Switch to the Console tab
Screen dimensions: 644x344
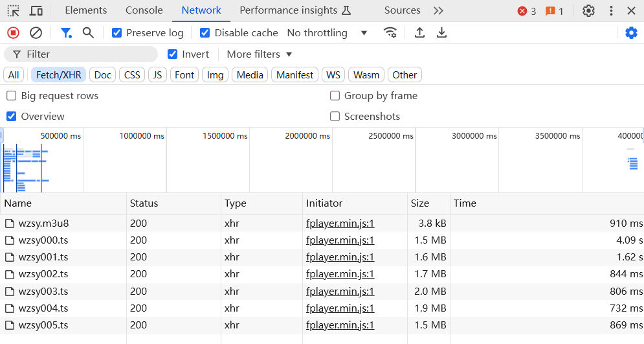click(x=144, y=10)
